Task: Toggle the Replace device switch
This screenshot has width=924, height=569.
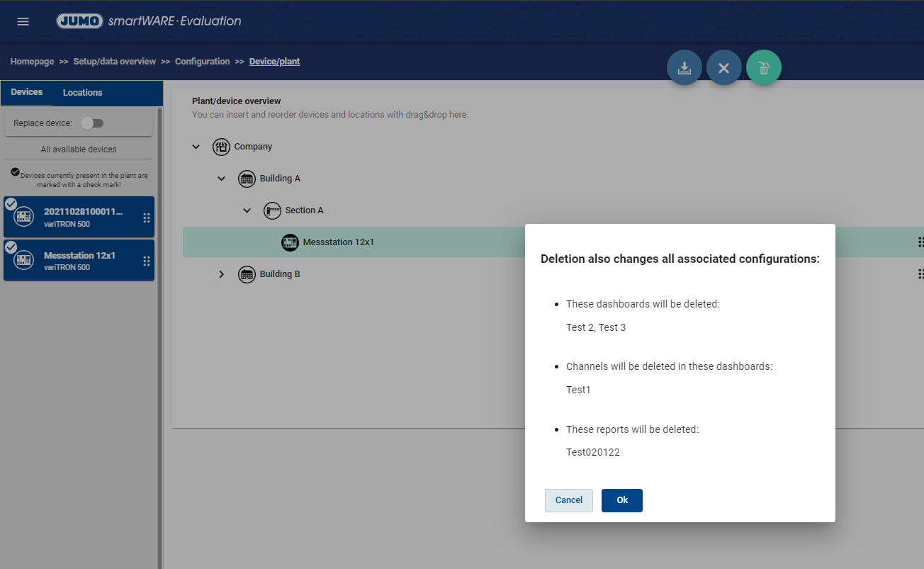Action: coord(92,123)
